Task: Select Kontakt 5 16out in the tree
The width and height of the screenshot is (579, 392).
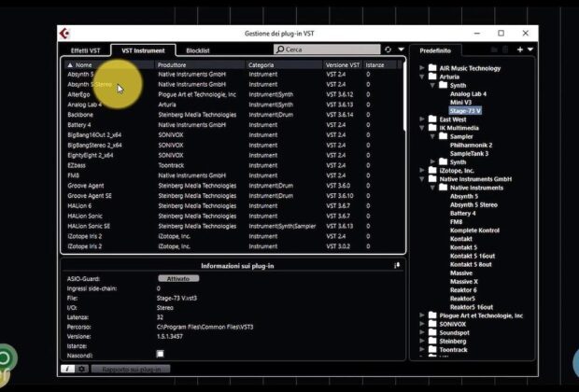Action: (x=473, y=256)
